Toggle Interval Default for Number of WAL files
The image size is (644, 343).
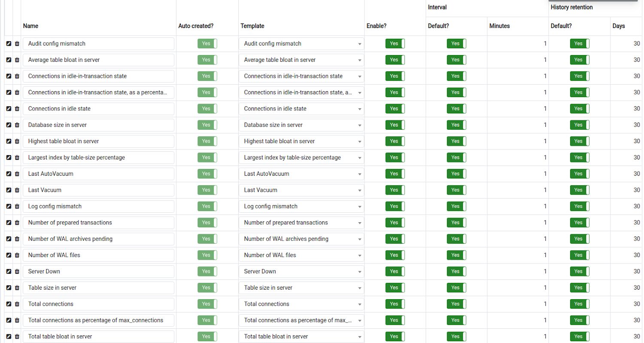coord(456,255)
